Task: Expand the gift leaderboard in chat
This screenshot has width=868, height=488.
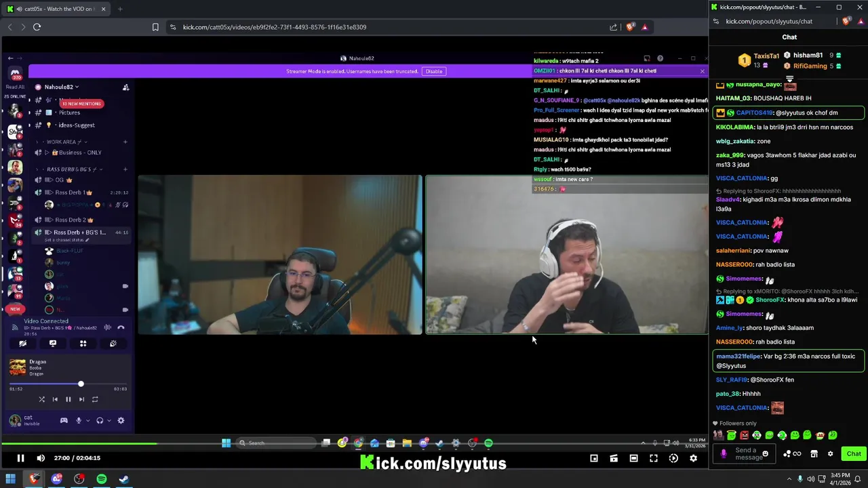Action: [x=789, y=79]
